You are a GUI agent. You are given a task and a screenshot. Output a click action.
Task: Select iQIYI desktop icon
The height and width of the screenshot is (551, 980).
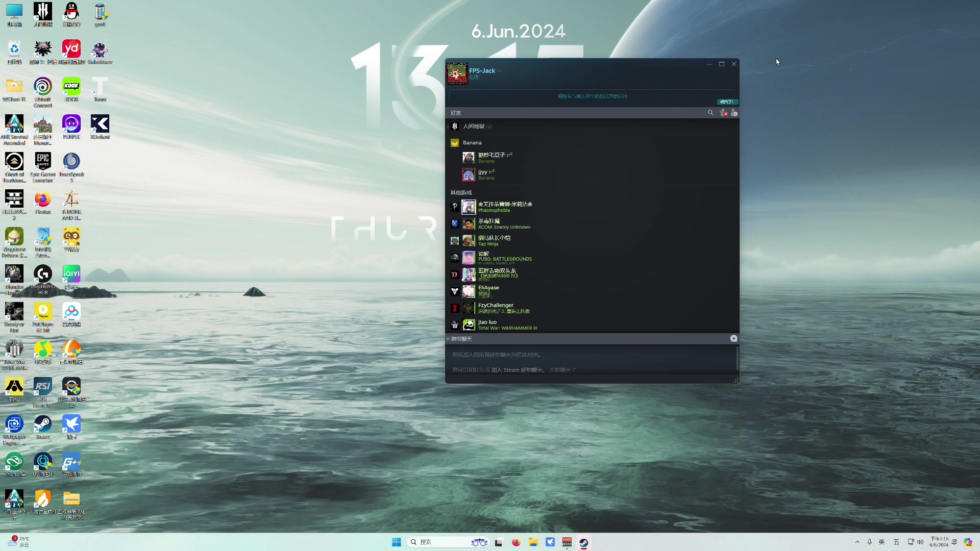click(71, 277)
